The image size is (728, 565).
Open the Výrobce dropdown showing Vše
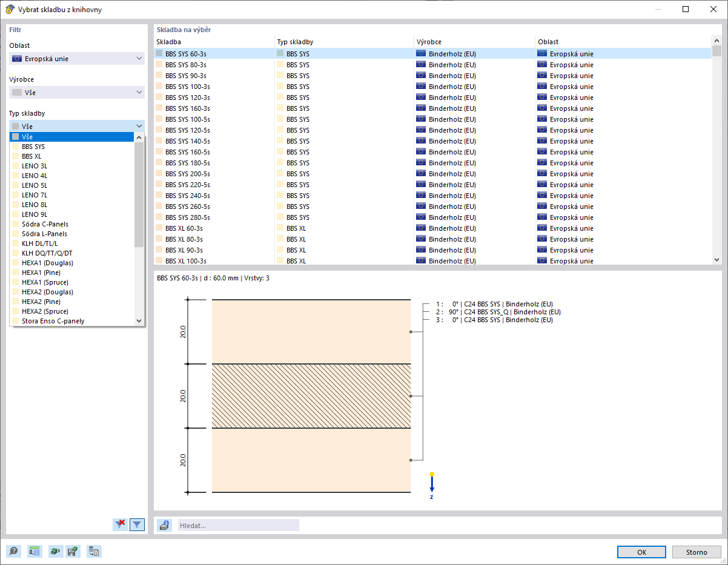coord(77,93)
